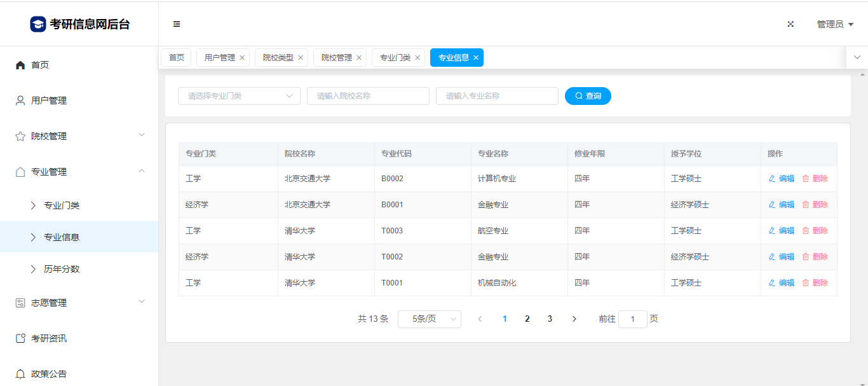Go to page 2 of results
868x386 pixels.
[527, 319]
